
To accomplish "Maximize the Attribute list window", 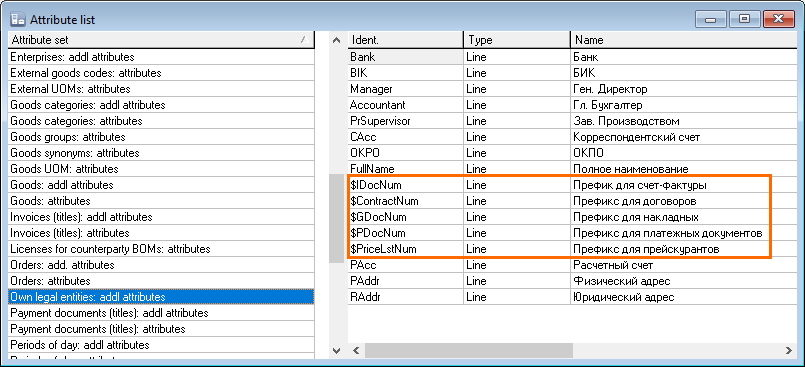I will pos(744,20).
